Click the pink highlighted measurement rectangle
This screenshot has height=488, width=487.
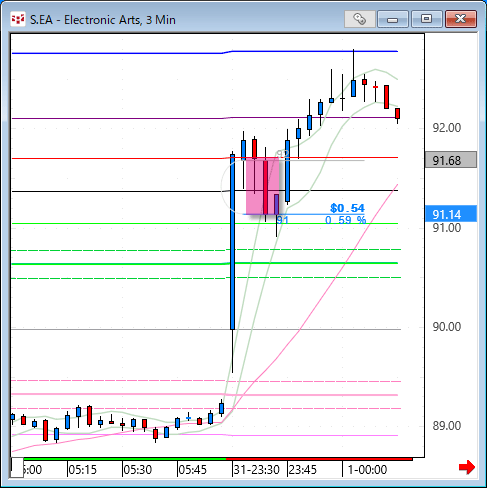262,187
